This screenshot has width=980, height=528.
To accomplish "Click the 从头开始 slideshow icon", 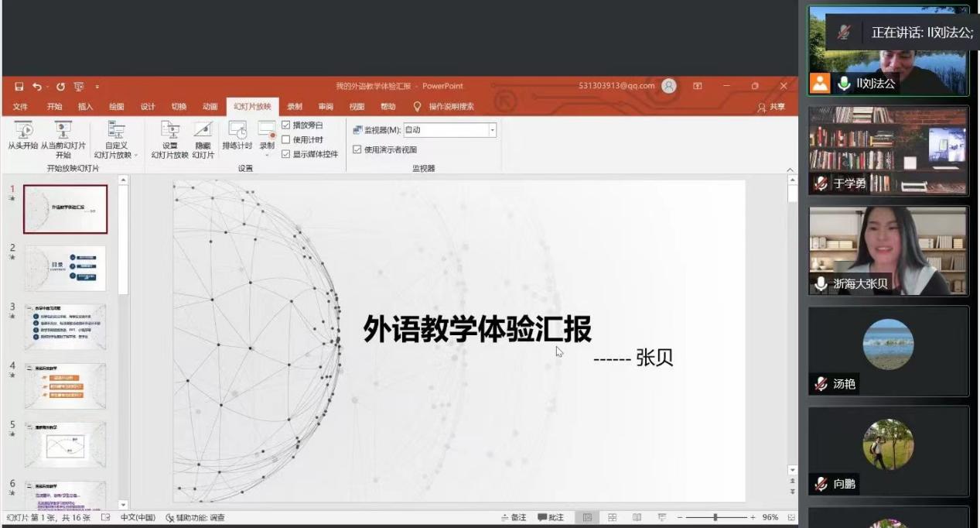I will click(23, 131).
